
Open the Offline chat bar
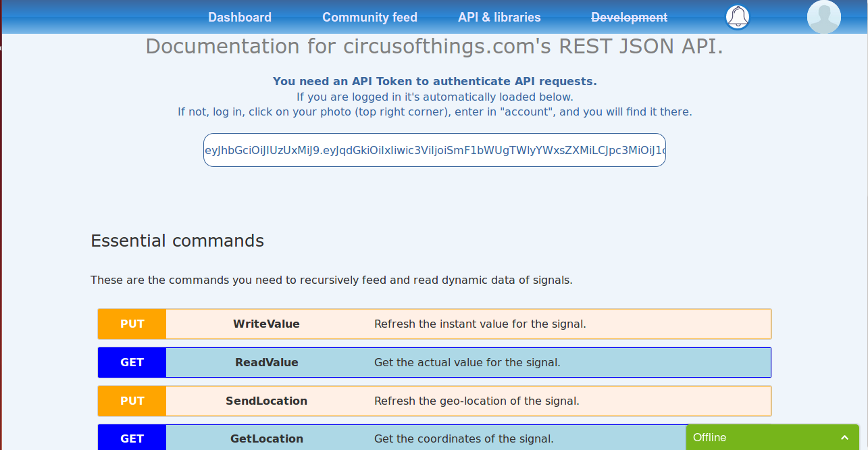click(x=773, y=437)
